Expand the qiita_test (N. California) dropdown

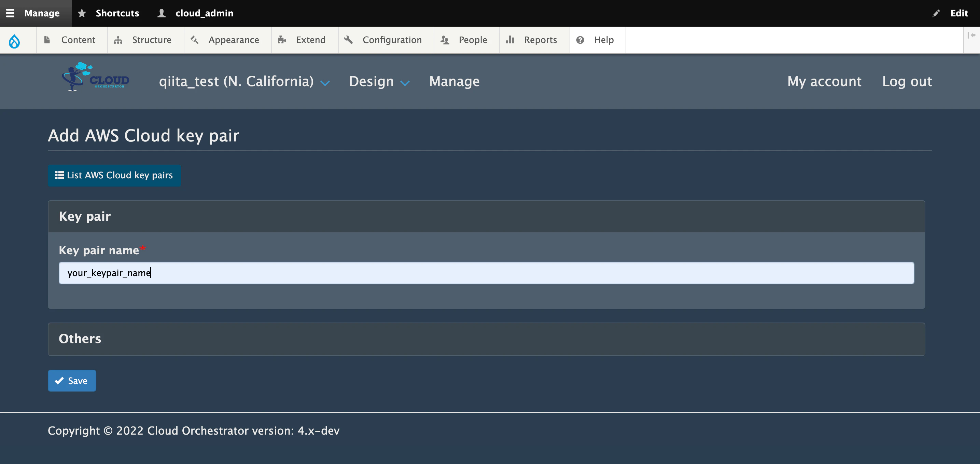click(244, 81)
